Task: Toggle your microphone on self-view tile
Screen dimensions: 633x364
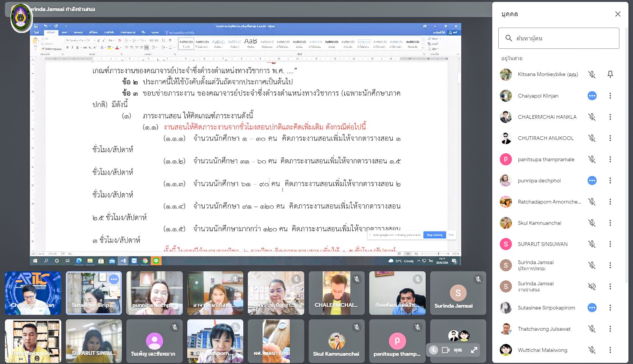Action: 434,350
